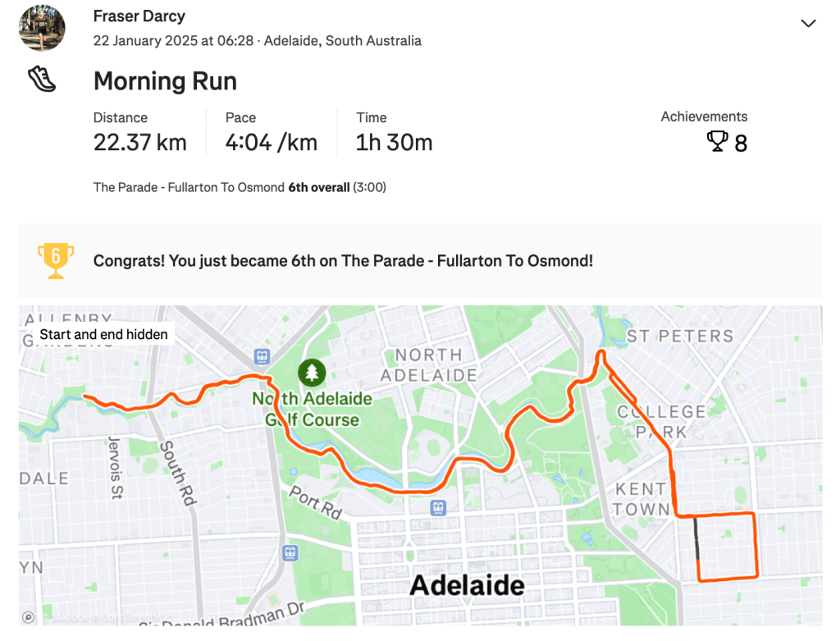Click the running shoe activity icon
This screenshot has height=641, width=840.
coord(42,80)
